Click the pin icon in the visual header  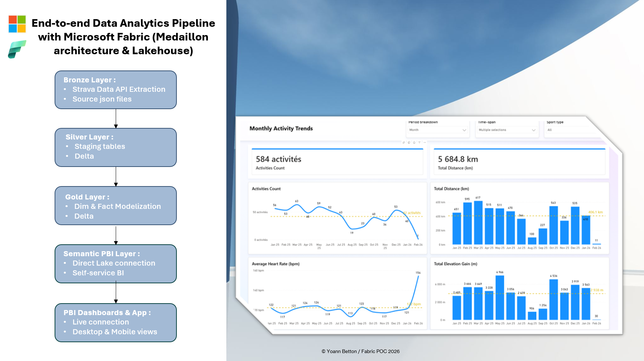point(404,142)
